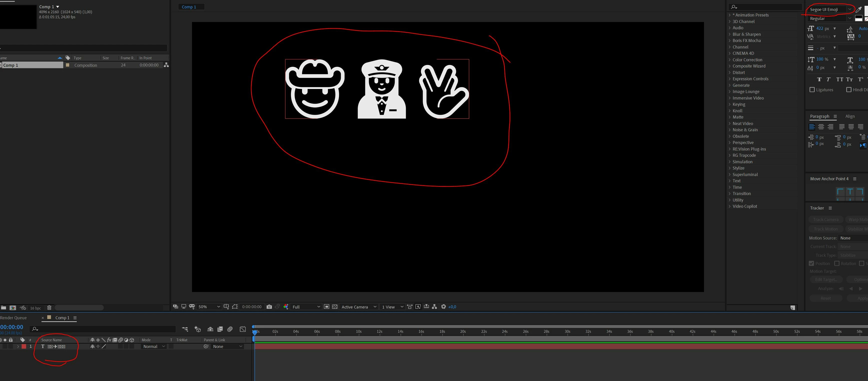
Task: Click the Draft 3D timeline icon
Action: pos(197,329)
